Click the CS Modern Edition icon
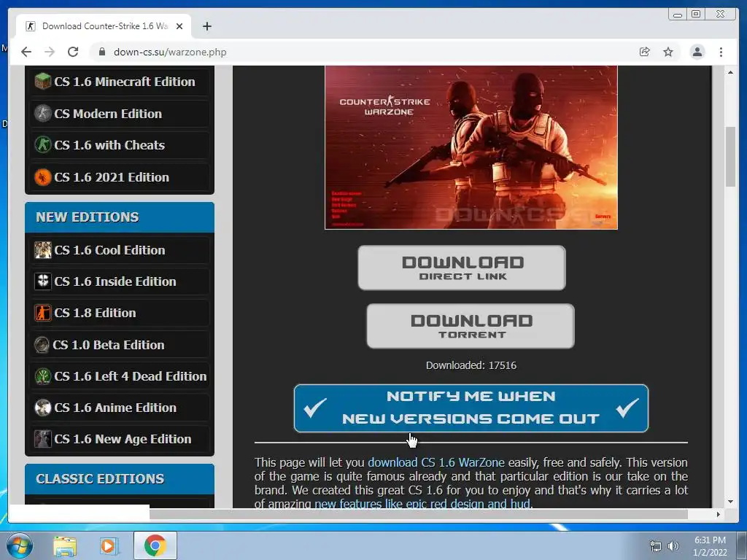This screenshot has width=747, height=560. [x=43, y=113]
